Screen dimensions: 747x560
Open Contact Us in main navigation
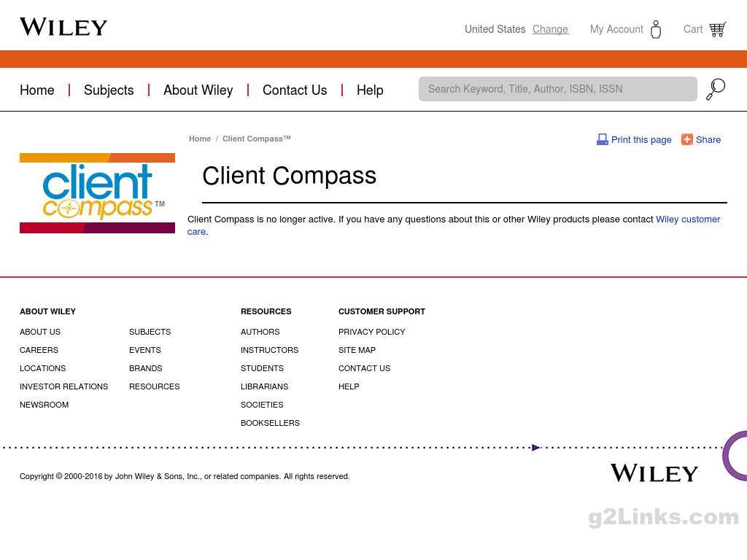295,90
